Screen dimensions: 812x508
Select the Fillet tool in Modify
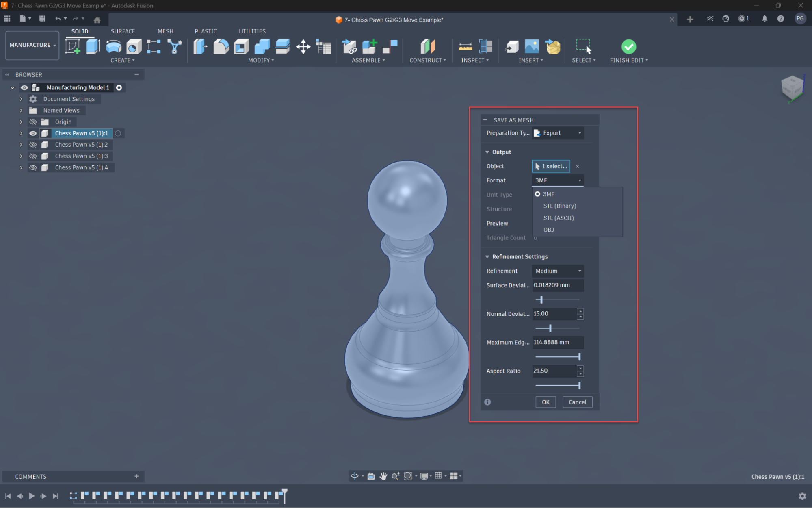point(221,46)
